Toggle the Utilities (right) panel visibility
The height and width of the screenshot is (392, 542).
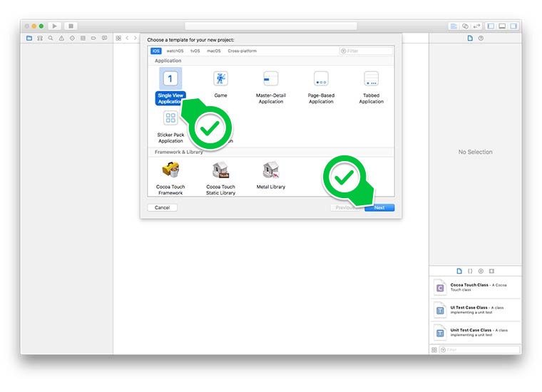pyautogui.click(x=513, y=26)
